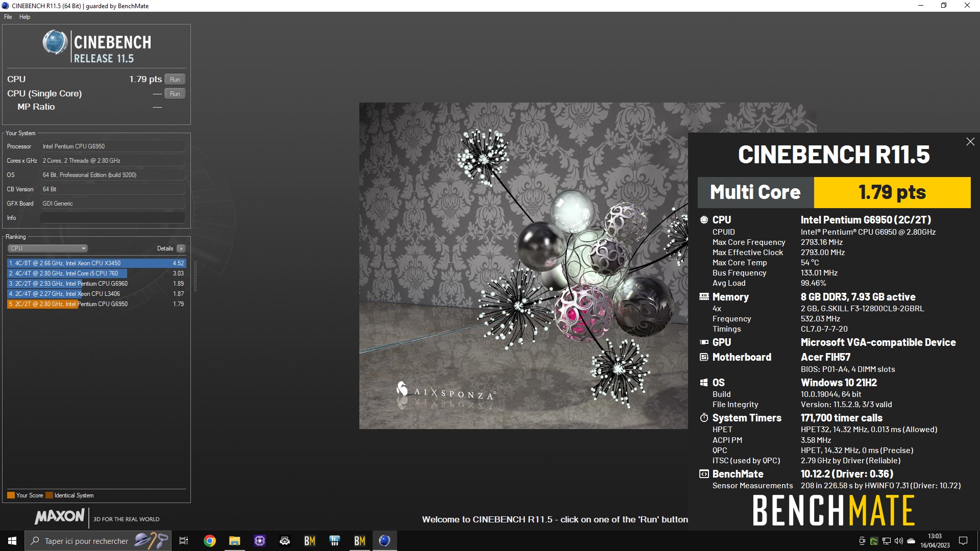Click the taskbar search box
Screen dimensions: 980x551
click(98, 541)
